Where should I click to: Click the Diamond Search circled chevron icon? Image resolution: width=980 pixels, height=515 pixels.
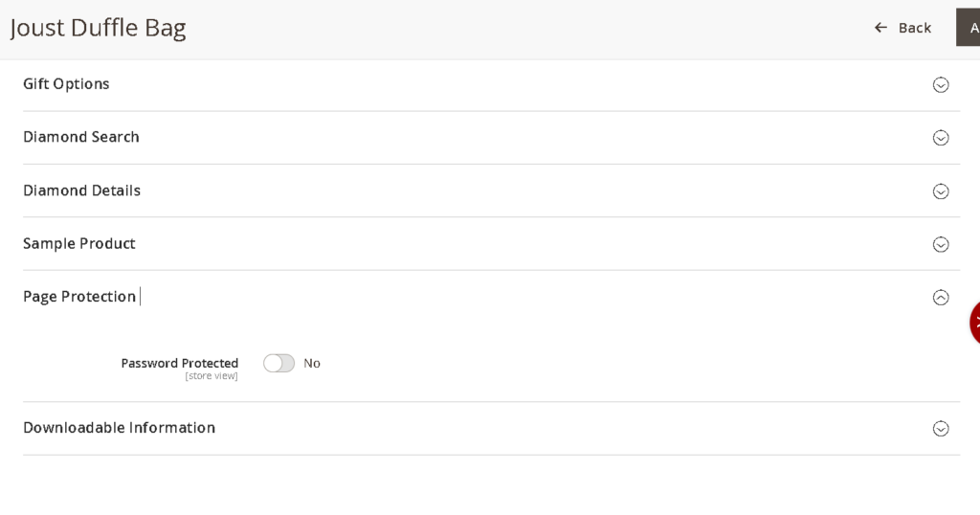point(940,138)
